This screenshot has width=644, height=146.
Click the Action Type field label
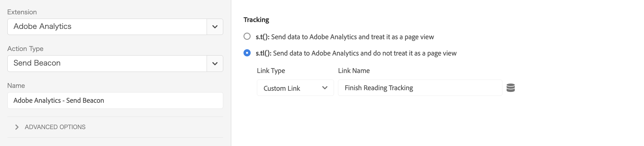(25, 49)
